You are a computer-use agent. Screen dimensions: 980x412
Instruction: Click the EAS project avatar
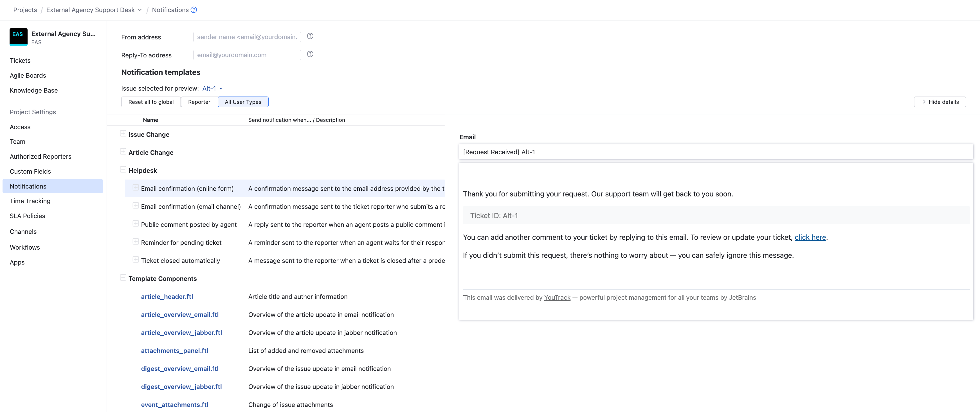point(18,37)
